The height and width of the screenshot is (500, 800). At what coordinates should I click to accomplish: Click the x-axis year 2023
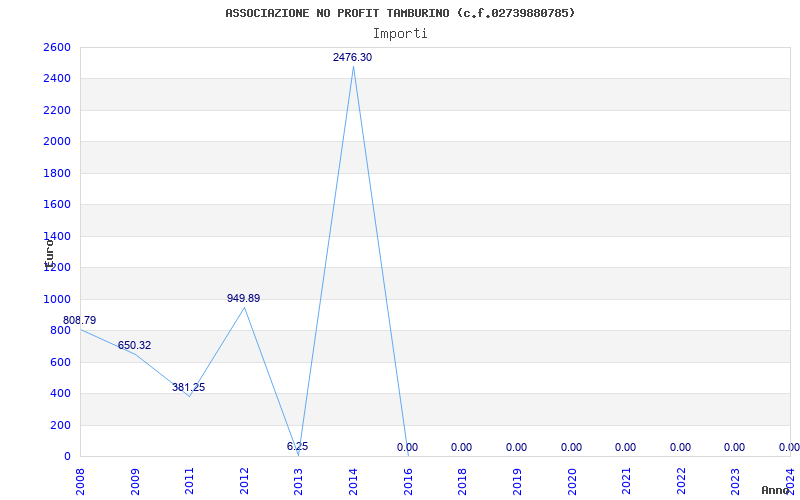[x=736, y=481]
